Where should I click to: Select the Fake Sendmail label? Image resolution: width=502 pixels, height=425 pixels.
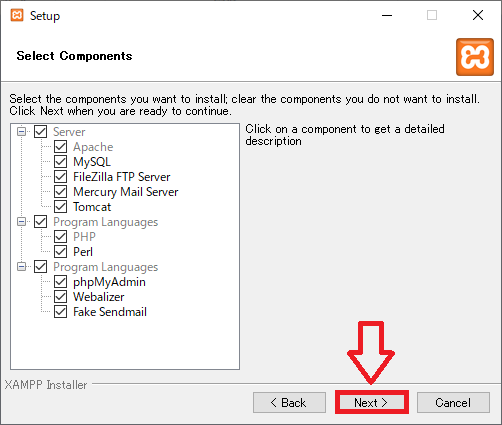pyautogui.click(x=110, y=312)
